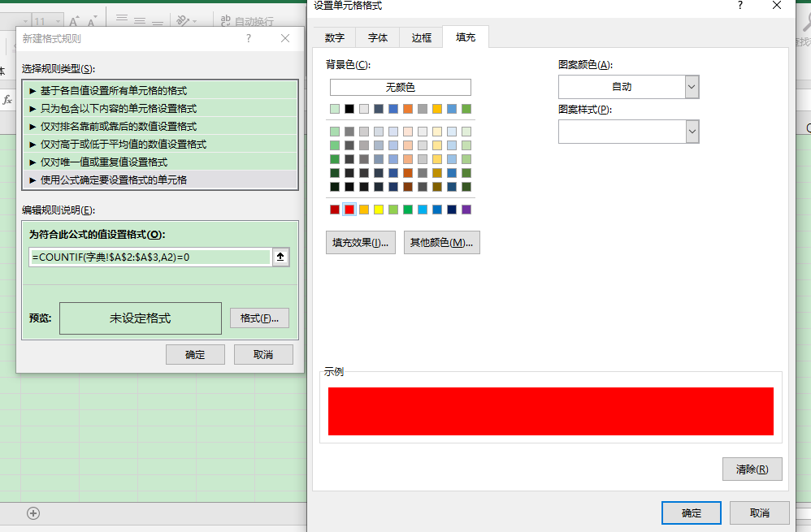Select rule type 基于各自值设置所有单元格的格式

160,90
